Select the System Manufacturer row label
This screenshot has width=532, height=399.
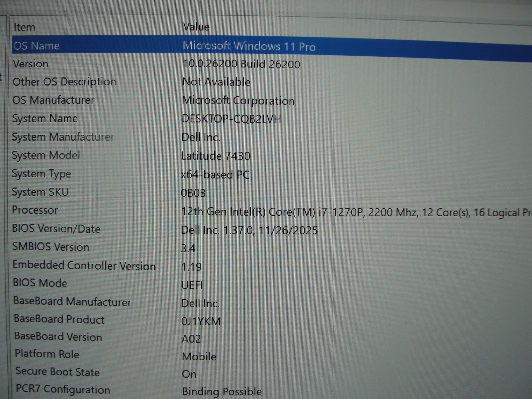point(63,137)
